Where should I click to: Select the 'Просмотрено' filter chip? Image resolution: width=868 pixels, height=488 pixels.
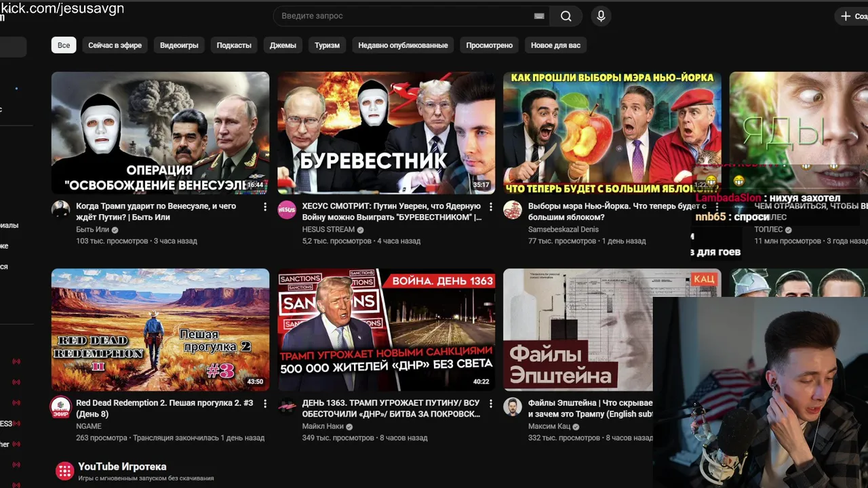(490, 45)
